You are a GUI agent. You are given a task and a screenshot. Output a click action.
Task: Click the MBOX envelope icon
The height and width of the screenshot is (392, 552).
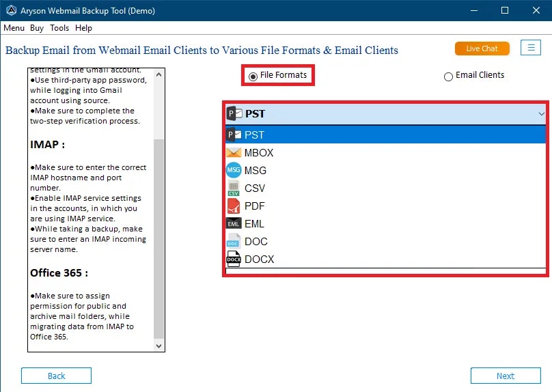pyautogui.click(x=234, y=152)
